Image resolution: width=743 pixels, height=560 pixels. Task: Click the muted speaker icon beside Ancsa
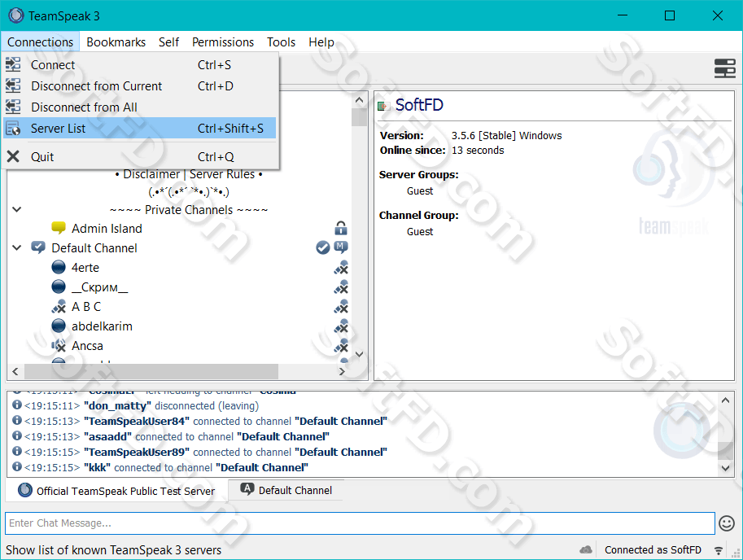59,345
